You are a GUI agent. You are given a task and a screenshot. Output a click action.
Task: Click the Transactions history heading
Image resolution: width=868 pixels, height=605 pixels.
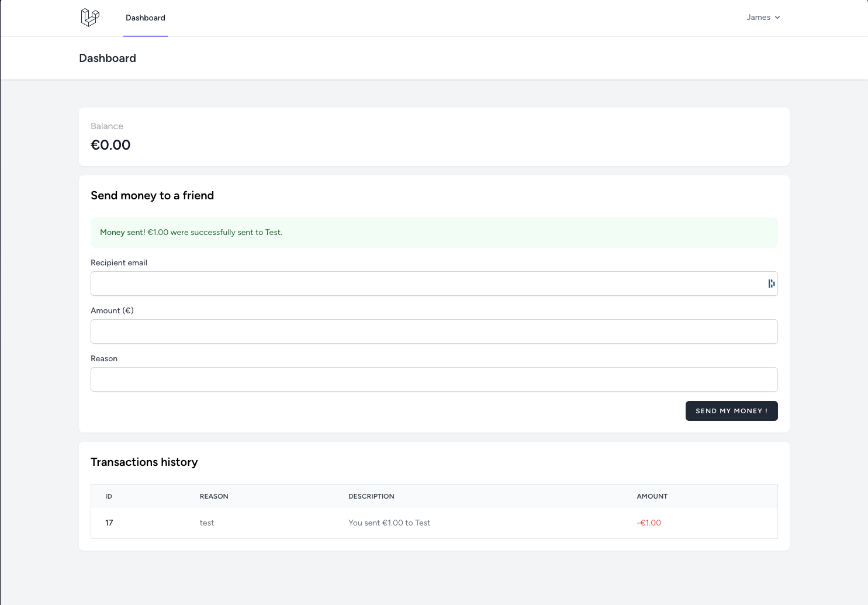click(x=144, y=462)
